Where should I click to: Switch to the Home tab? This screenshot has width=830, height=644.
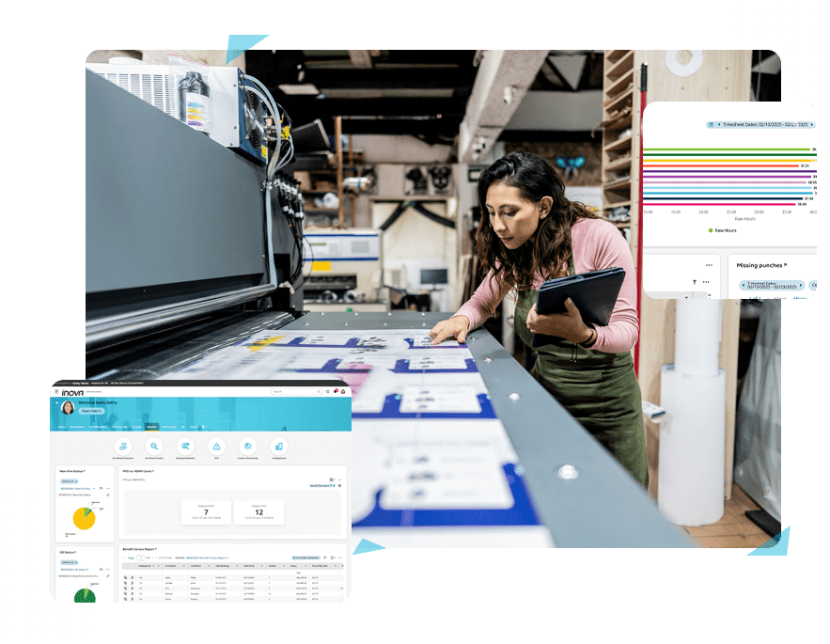tap(61, 427)
